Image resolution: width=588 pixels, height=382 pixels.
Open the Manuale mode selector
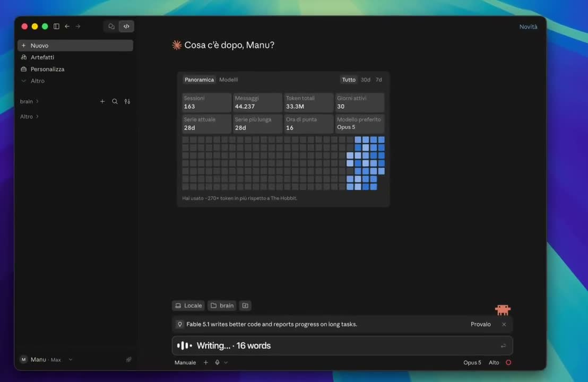tap(185, 362)
